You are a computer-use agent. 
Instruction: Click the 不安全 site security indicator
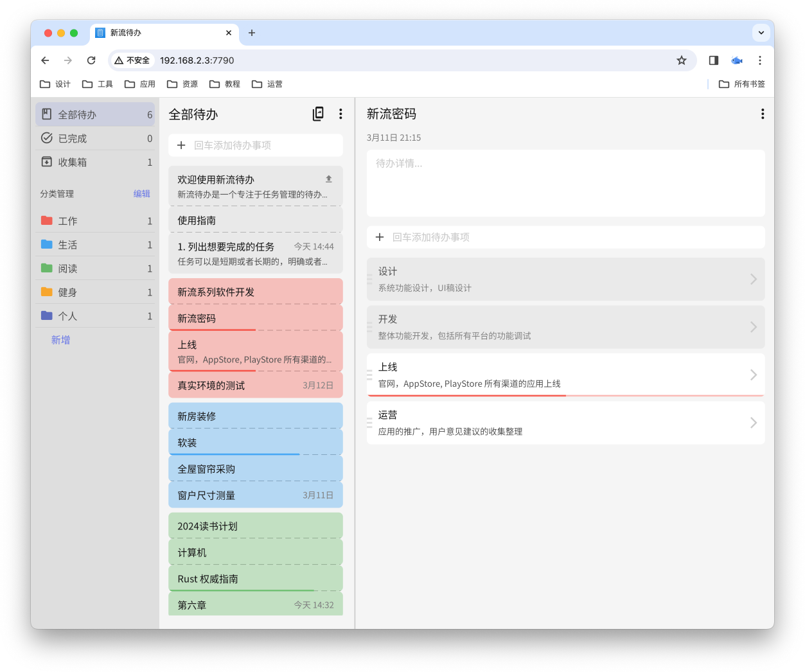pyautogui.click(x=132, y=60)
